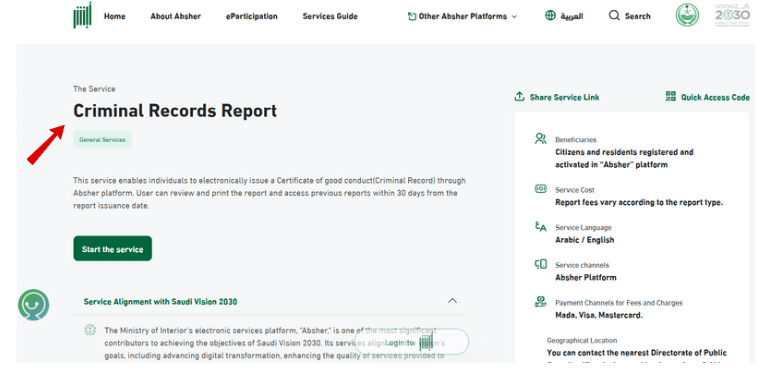Click the gear icon beside Ministry paragraph
The image size is (763, 371).
point(90,330)
